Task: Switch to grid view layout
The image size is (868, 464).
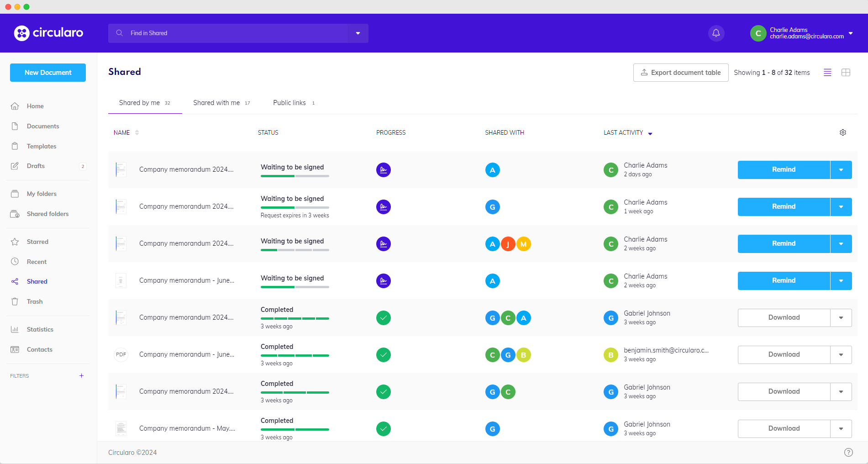Action: click(846, 73)
